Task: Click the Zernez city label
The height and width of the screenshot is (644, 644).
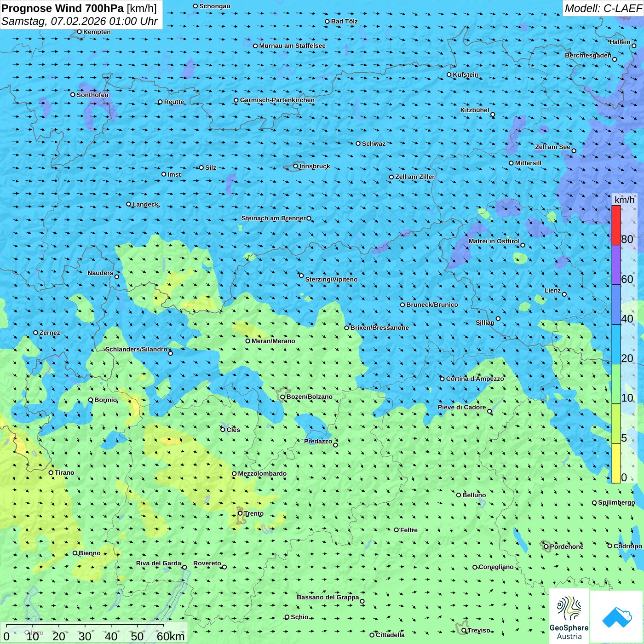Action: tap(50, 333)
